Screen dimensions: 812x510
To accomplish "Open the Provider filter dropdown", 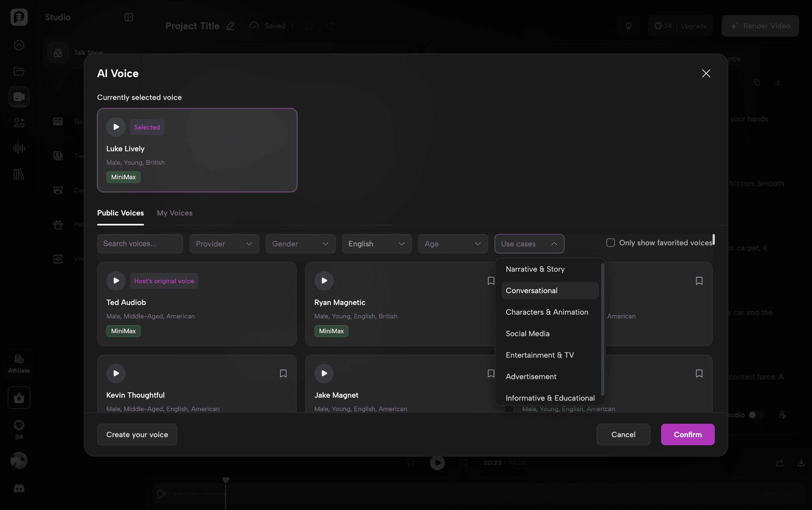I will [224, 244].
